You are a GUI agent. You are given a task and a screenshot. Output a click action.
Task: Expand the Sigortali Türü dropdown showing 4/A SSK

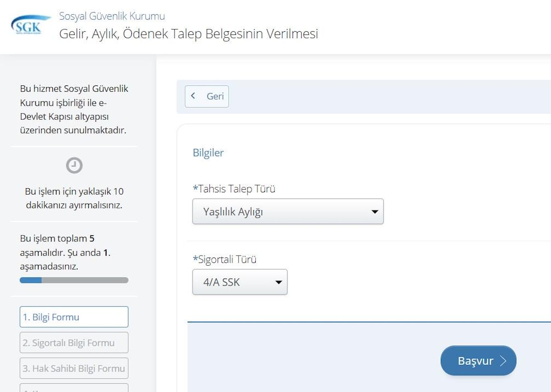point(240,282)
